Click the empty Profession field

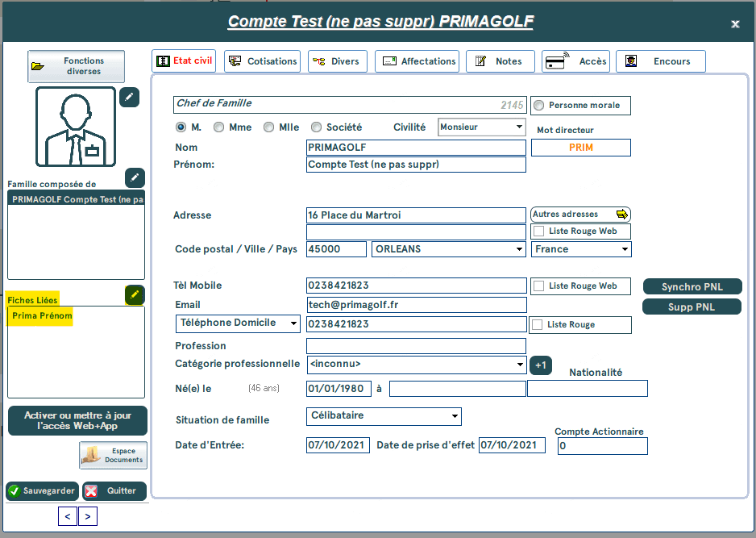click(x=416, y=346)
